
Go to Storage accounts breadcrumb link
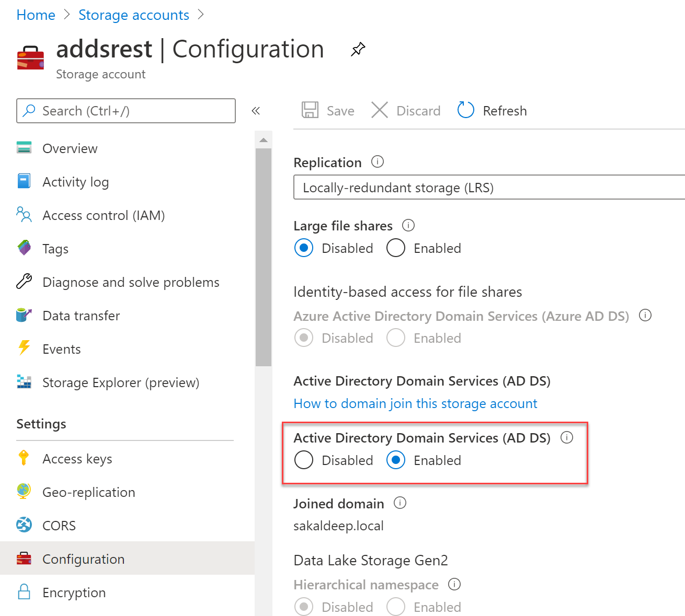[x=134, y=15]
